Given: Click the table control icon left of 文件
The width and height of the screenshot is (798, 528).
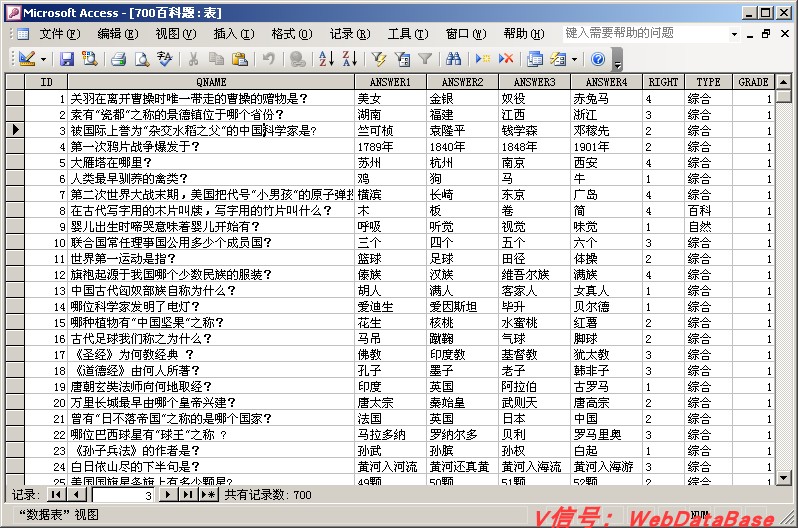Looking at the screenshot, I should pyautogui.click(x=23, y=34).
